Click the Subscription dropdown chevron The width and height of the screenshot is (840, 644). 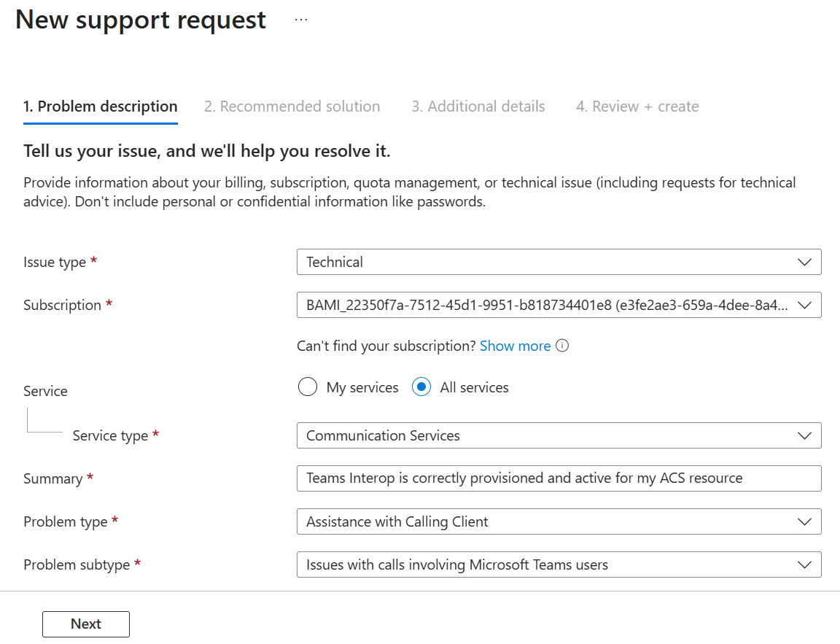(804, 304)
